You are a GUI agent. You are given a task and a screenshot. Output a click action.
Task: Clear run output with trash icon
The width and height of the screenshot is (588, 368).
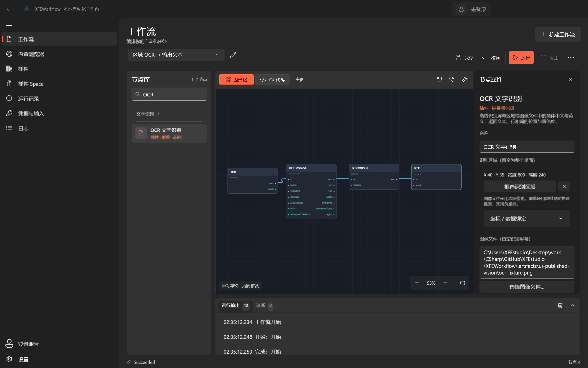pyautogui.click(x=560, y=305)
